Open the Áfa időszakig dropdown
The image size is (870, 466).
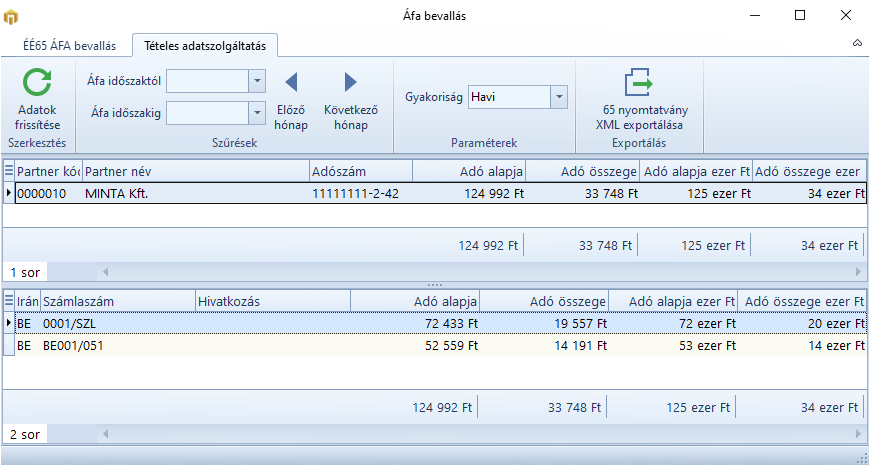257,113
